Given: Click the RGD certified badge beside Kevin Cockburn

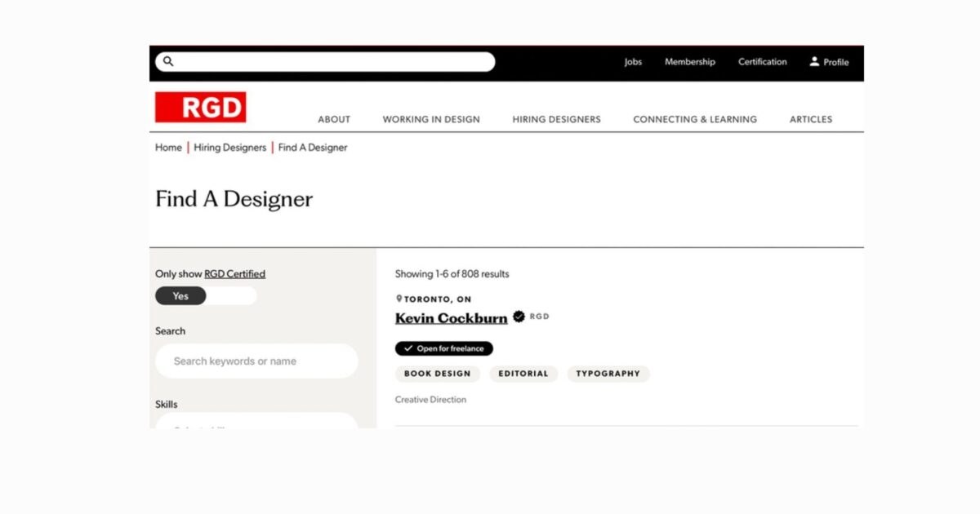Looking at the screenshot, I should [x=519, y=317].
